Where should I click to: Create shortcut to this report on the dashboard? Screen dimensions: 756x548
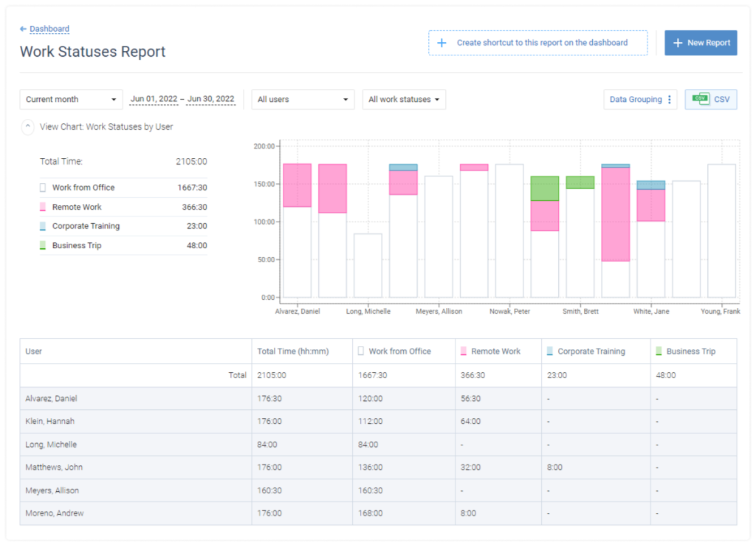[x=537, y=43]
